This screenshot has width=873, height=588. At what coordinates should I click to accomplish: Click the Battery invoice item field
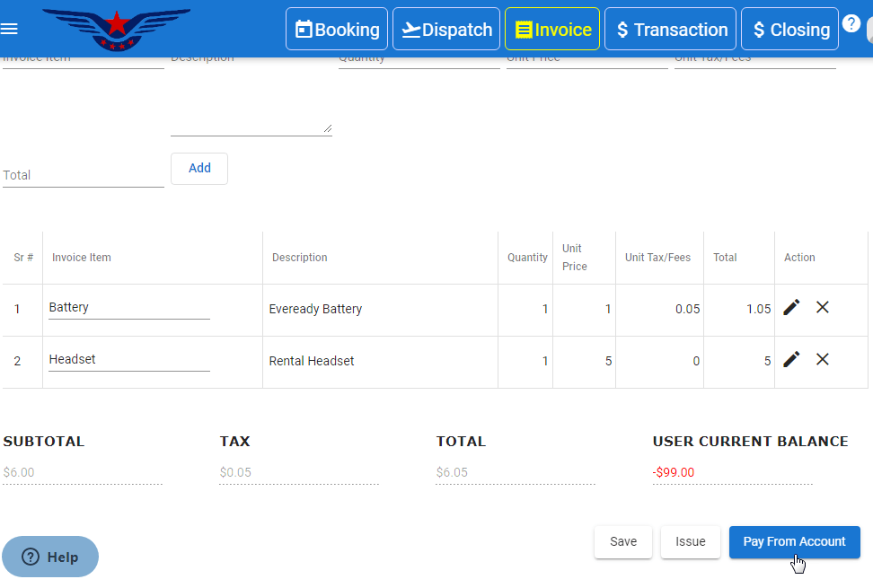(129, 308)
